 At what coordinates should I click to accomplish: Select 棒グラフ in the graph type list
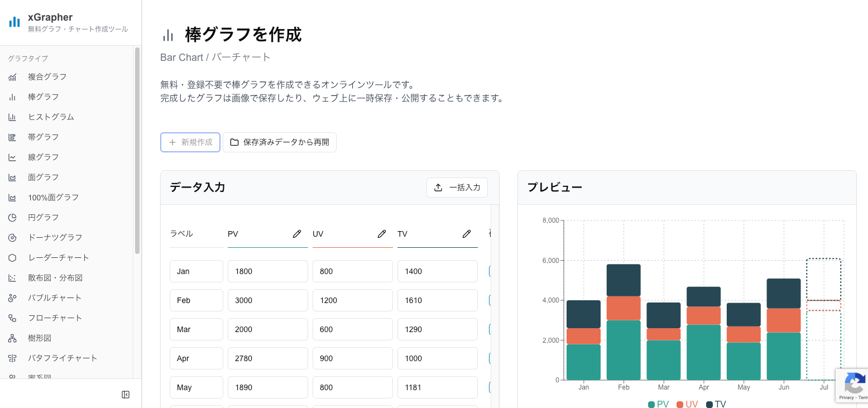(44, 97)
